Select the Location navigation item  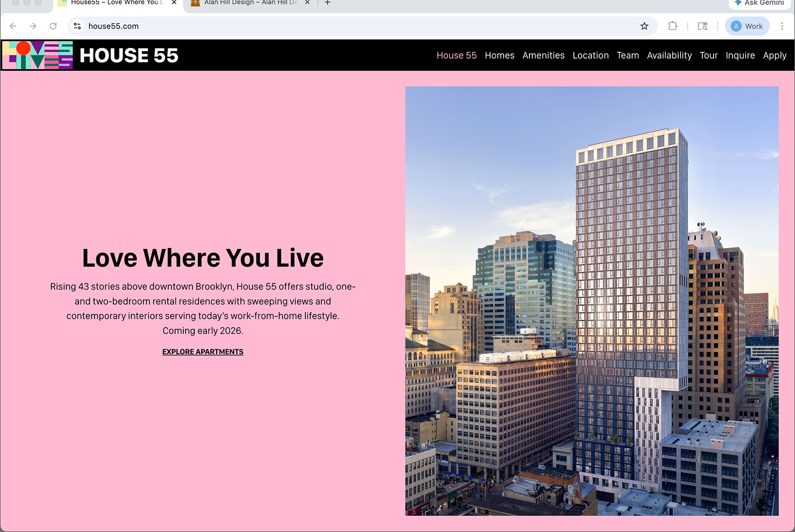(590, 55)
